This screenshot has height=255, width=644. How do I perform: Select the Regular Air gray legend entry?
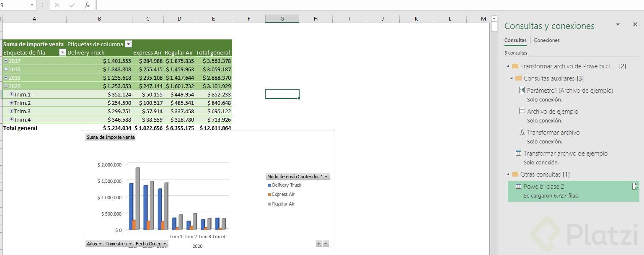click(x=281, y=204)
